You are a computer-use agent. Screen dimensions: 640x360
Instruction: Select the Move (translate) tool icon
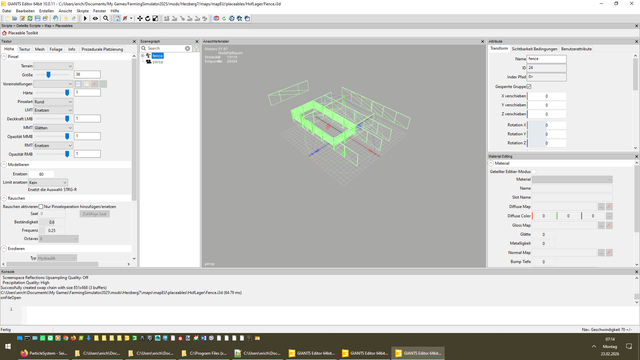140,18
